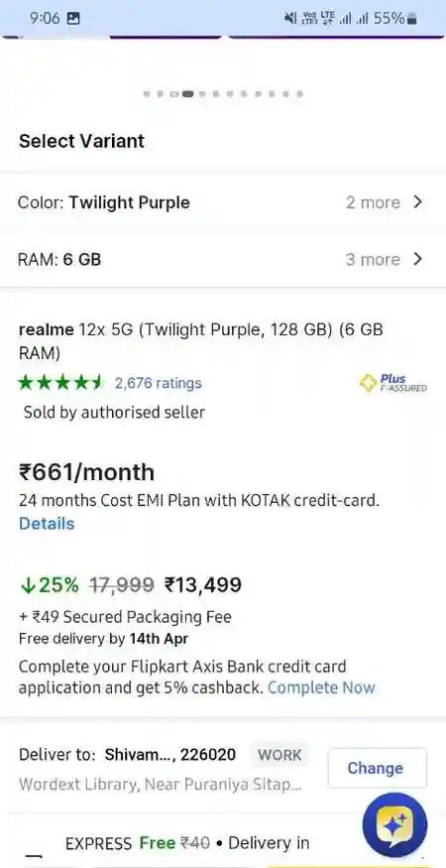Open the 2,676 ratings link
Screen dimensions: 446x868
pyautogui.click(x=158, y=383)
